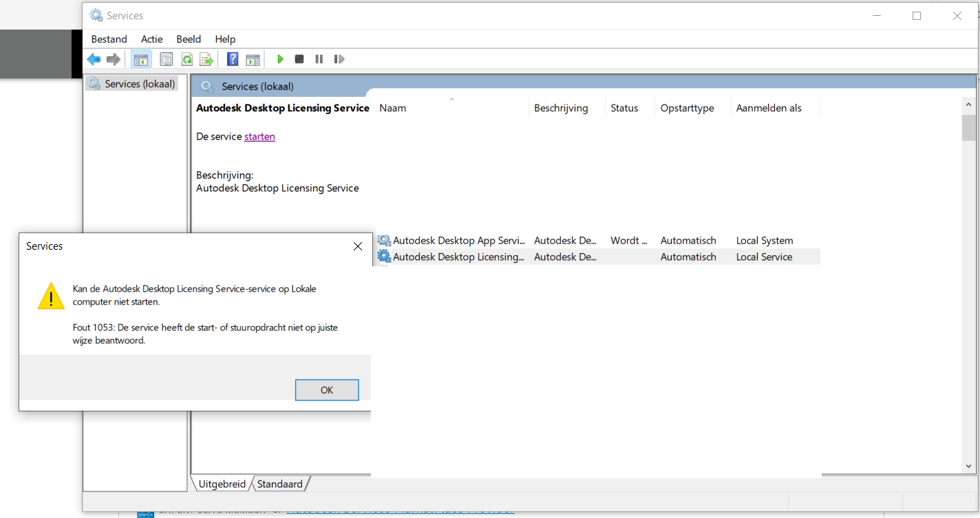Click the Local System cell

[764, 241]
